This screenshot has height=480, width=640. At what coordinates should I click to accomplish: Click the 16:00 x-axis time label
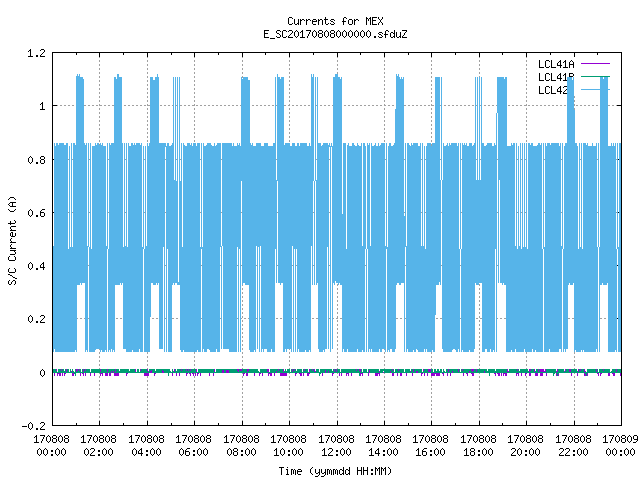coord(430,453)
